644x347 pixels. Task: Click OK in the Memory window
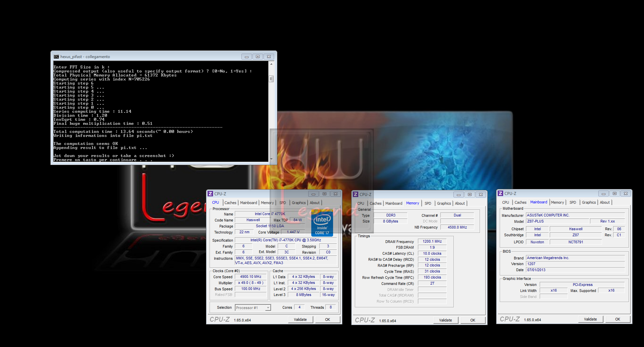[x=473, y=320]
